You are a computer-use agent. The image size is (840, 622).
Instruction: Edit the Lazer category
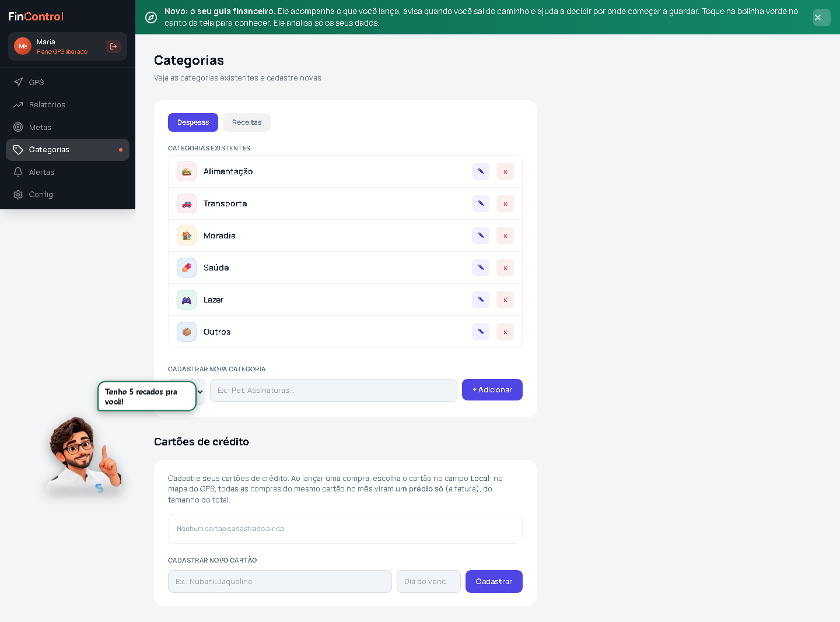481,300
